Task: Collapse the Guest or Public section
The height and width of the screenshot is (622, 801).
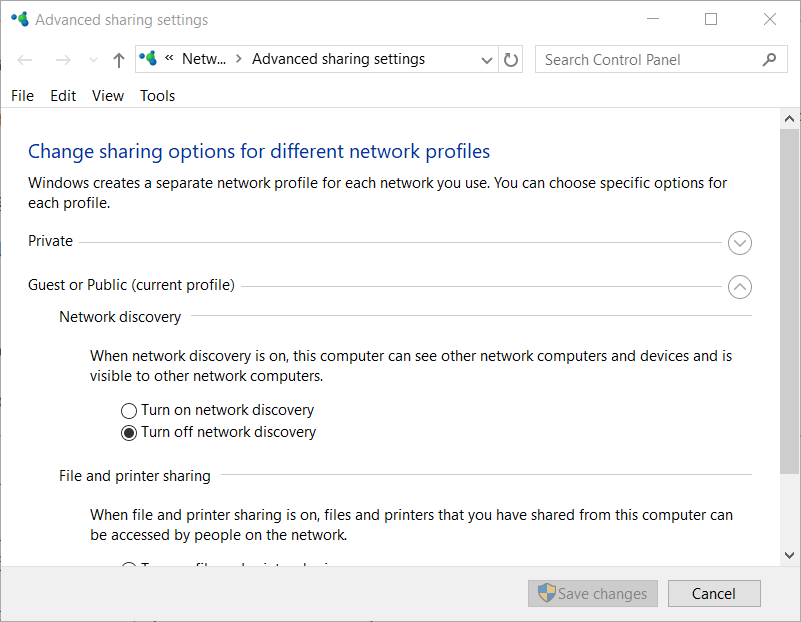Action: pyautogui.click(x=740, y=287)
